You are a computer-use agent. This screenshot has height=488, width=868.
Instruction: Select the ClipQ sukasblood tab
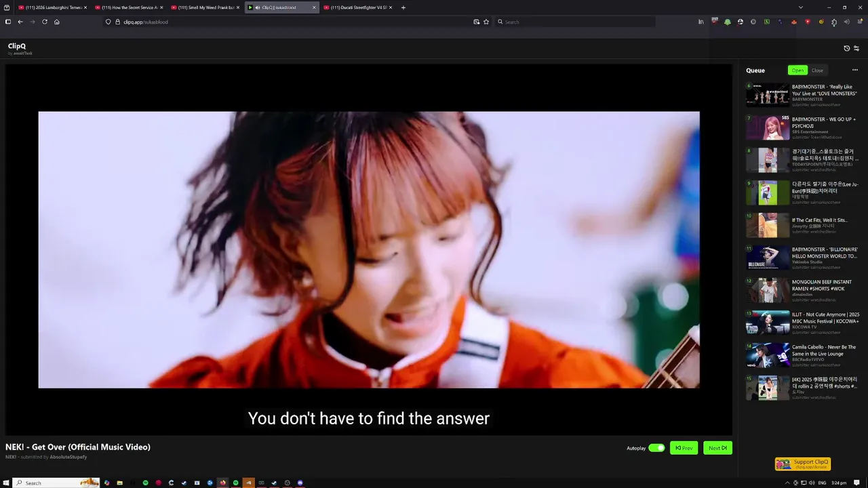(x=281, y=7)
